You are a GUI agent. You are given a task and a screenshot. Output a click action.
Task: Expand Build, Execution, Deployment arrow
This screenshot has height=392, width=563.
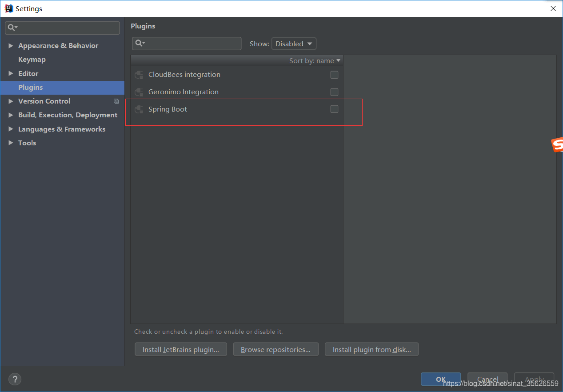click(x=11, y=115)
